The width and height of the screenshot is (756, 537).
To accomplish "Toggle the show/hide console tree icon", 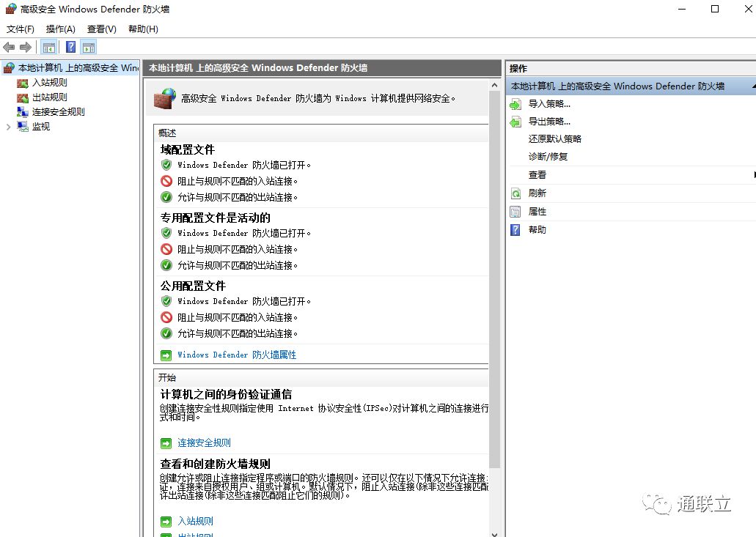I will 49,47.
